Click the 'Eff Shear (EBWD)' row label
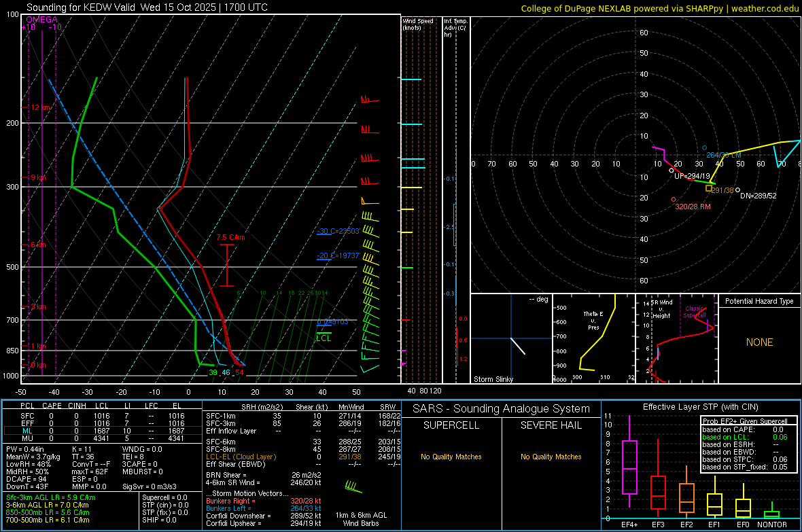 236,465
